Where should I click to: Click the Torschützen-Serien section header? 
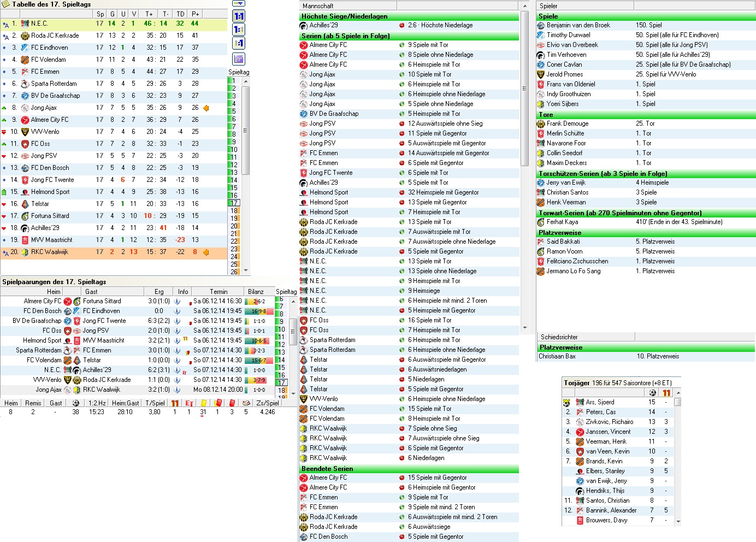[x=646, y=174]
